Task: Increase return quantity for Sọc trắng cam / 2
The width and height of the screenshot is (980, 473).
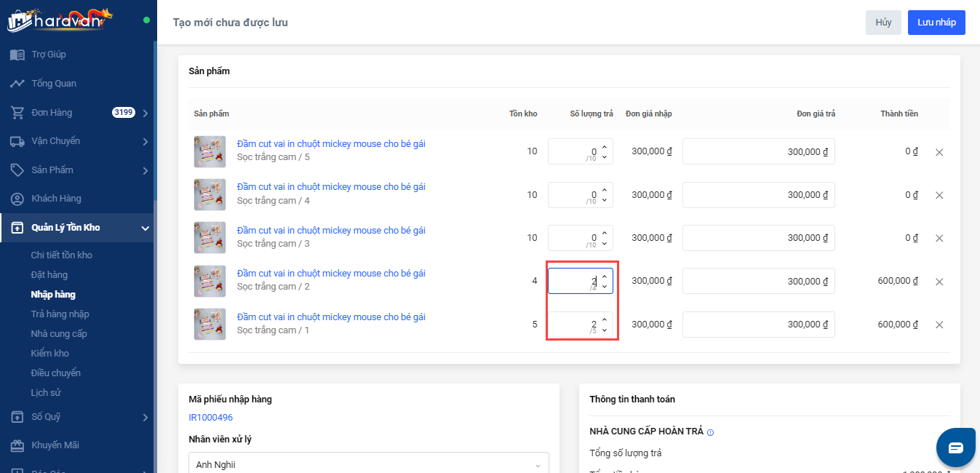Action: [605, 277]
